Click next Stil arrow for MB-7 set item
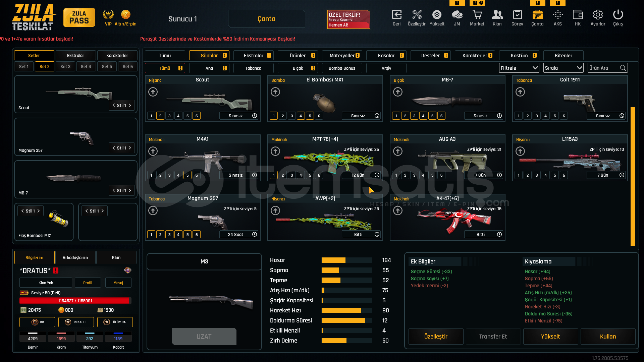 [130, 190]
